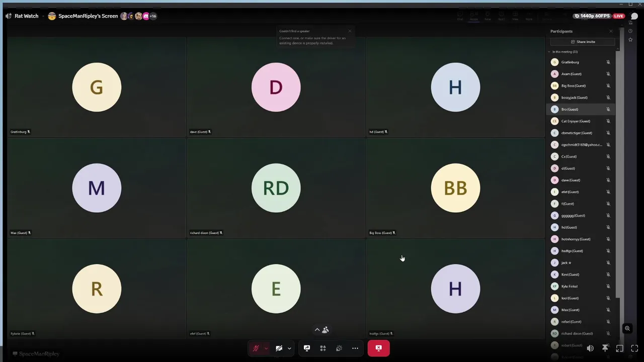Select richard dixon's RD video tile

276,188
